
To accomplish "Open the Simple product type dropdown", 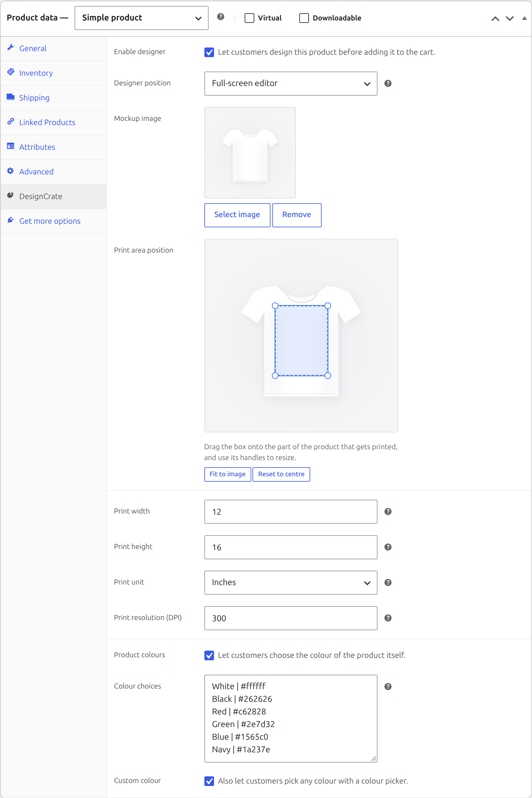I will pyautogui.click(x=142, y=18).
